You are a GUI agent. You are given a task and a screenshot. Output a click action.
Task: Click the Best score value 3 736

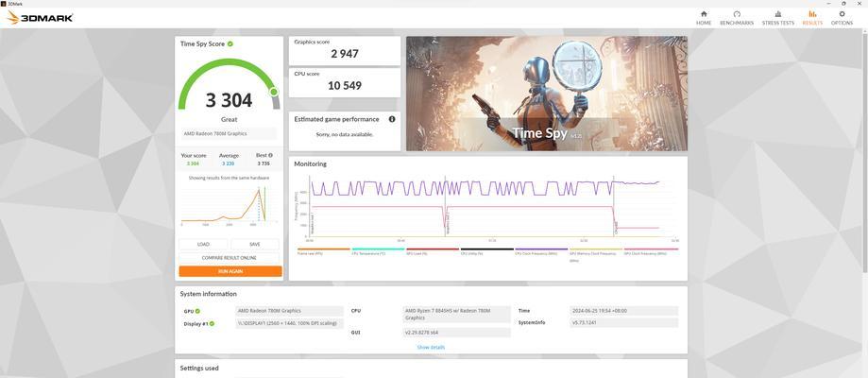click(x=264, y=163)
